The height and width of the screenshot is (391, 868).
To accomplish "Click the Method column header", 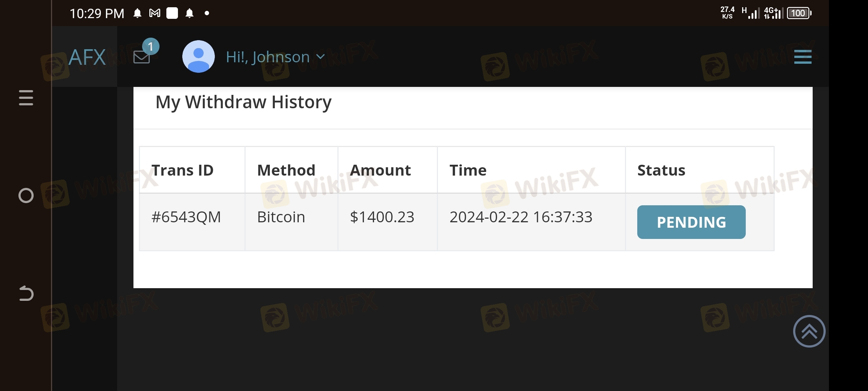I will point(286,170).
